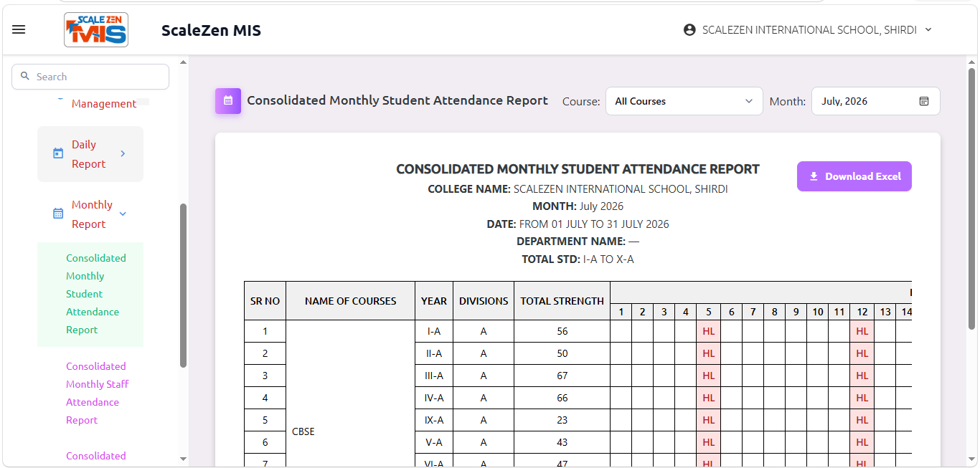This screenshot has width=980, height=468.
Task: Click total strength value 66
Action: coord(562,398)
